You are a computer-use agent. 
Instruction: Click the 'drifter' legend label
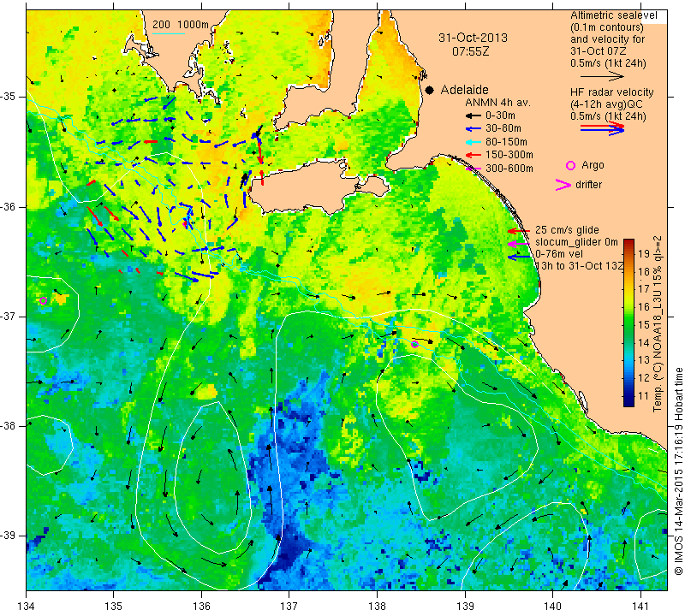(588, 185)
